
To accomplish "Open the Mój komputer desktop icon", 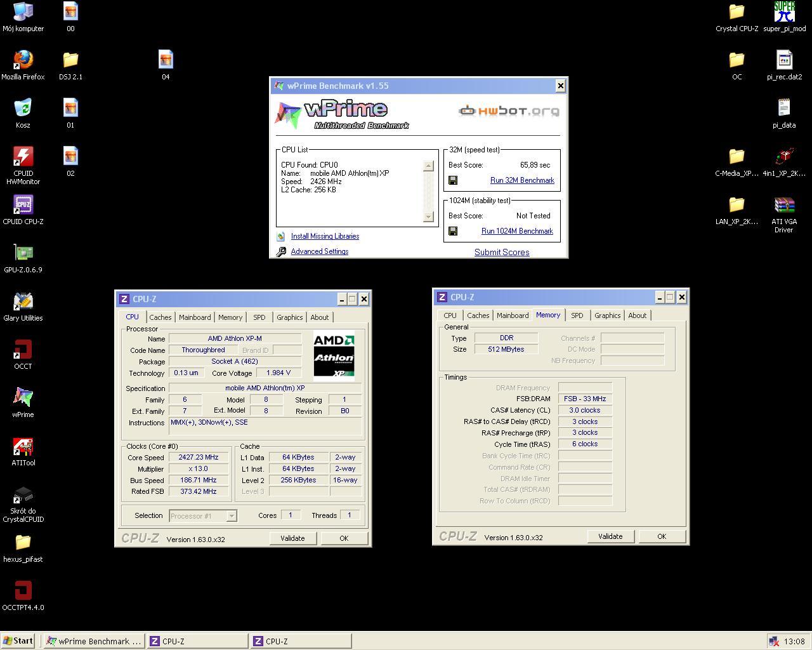I will coord(23,17).
